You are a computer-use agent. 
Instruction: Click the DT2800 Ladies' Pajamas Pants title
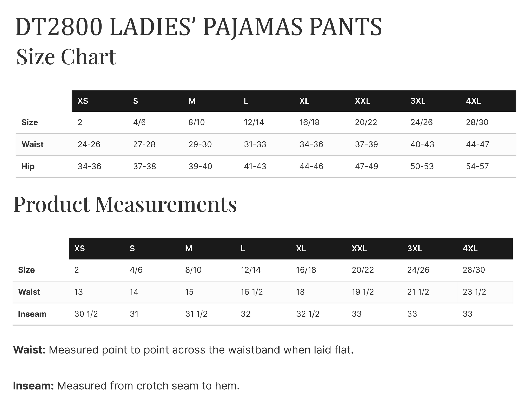[x=199, y=27]
